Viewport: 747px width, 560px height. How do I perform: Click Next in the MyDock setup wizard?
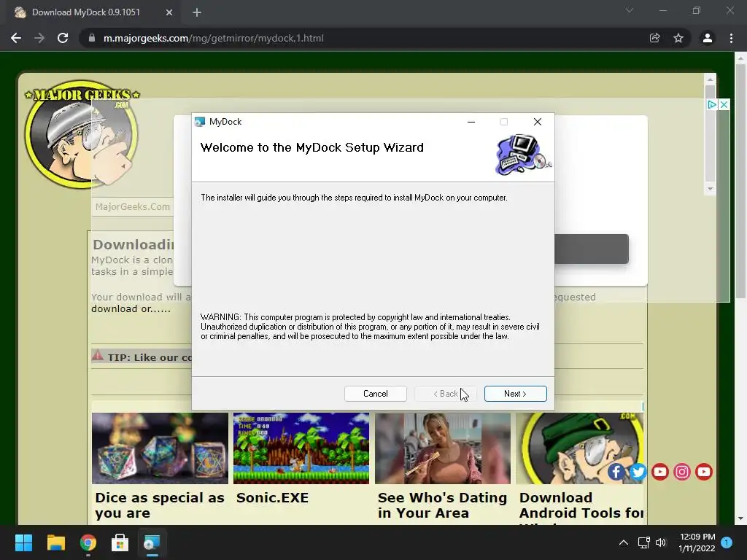tap(515, 394)
